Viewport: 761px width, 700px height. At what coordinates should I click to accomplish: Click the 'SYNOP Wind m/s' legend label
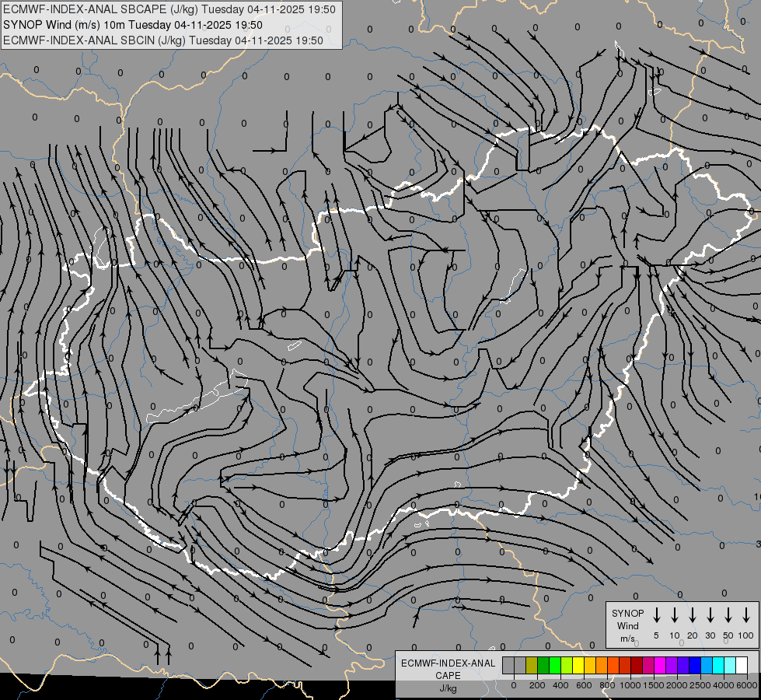[627, 625]
